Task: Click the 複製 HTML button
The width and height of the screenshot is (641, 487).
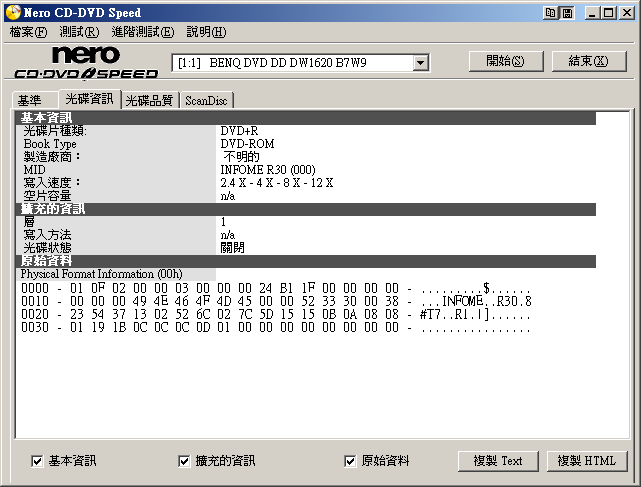Action: pos(587,461)
